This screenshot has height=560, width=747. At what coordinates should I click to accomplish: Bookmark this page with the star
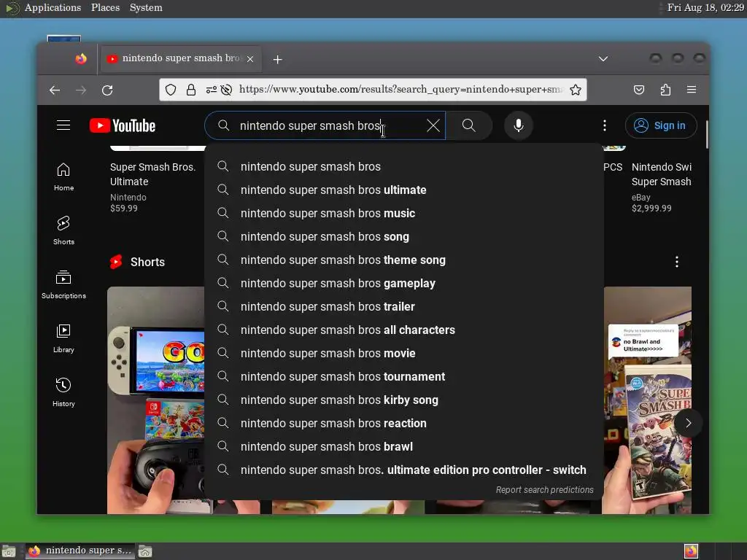coord(576,90)
